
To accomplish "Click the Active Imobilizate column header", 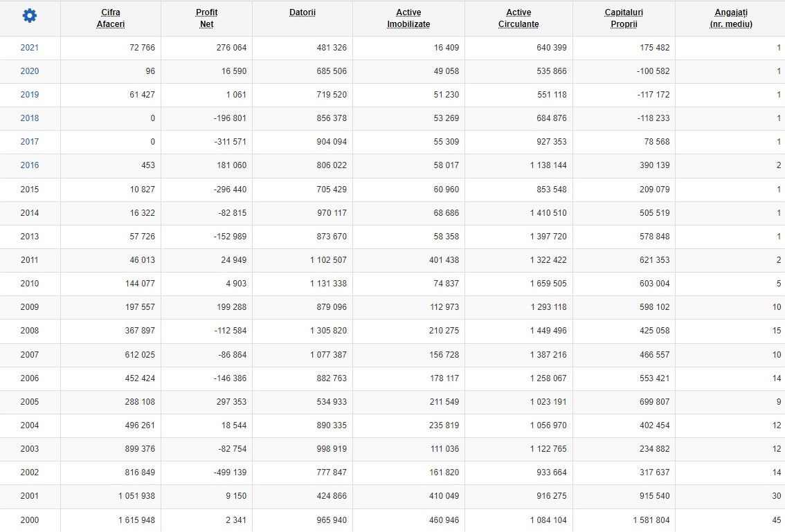I will tap(408, 18).
